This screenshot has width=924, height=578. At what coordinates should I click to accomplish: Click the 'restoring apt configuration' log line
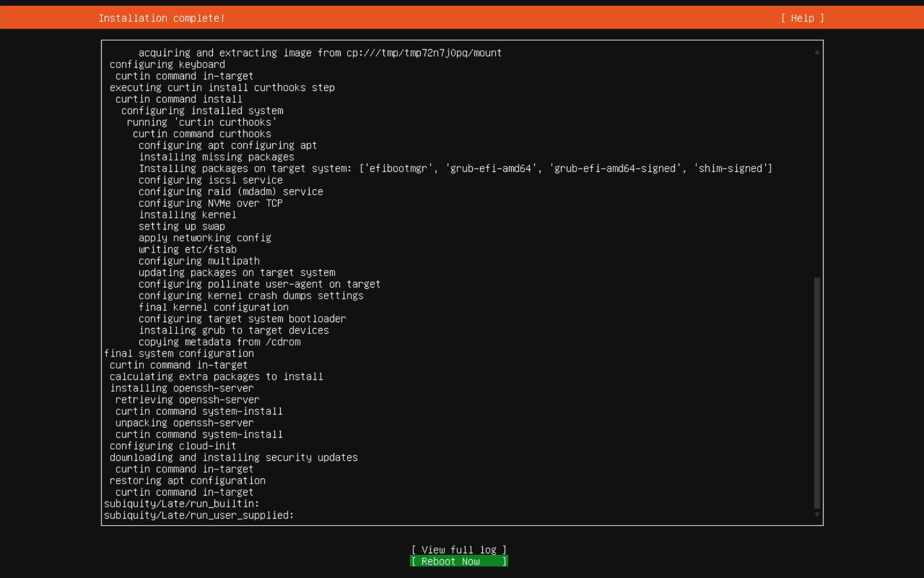[187, 481]
